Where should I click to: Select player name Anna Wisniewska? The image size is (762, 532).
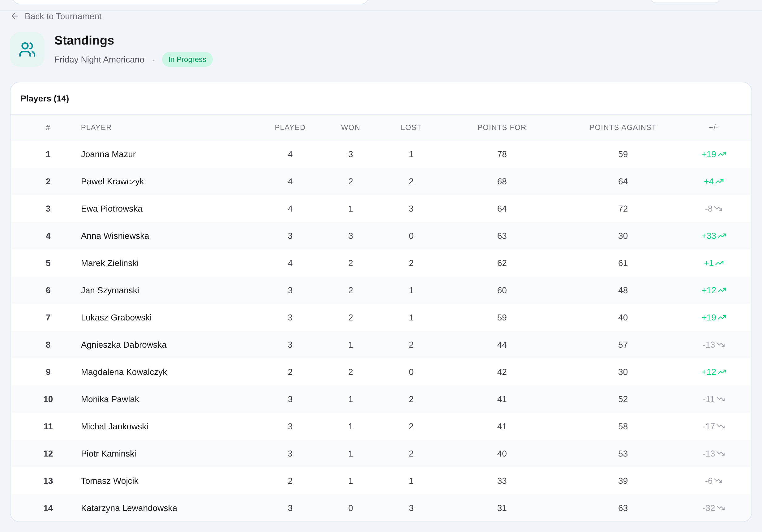tap(115, 236)
